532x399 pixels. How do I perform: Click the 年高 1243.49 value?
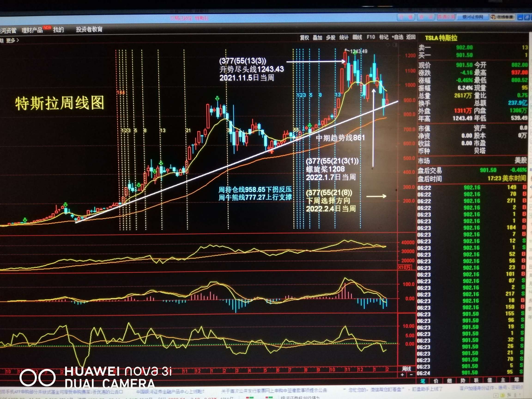(462, 118)
